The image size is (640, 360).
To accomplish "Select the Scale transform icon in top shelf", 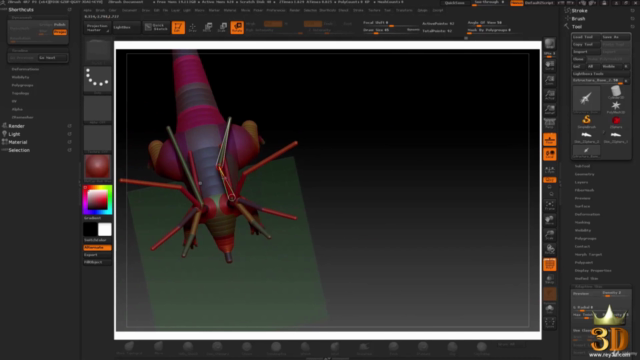I will click(222, 27).
